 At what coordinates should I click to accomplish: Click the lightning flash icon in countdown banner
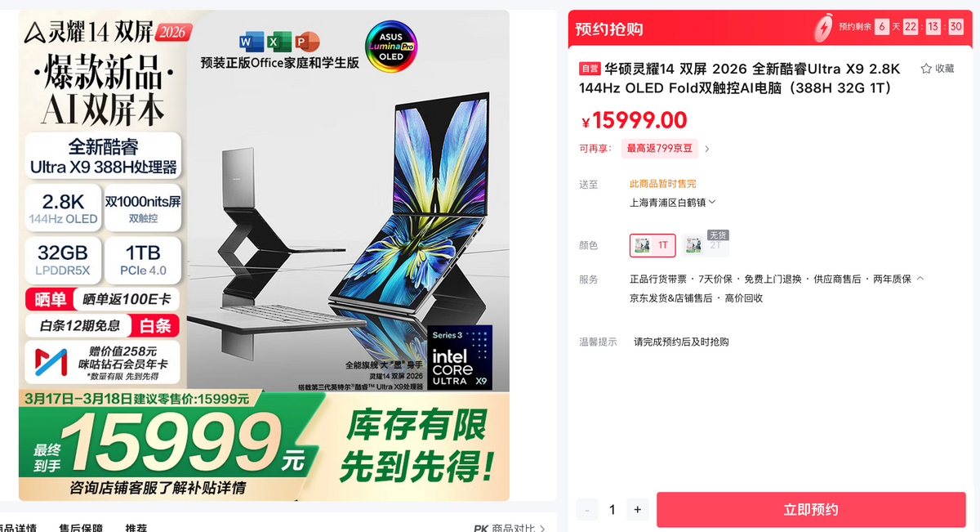click(x=823, y=27)
